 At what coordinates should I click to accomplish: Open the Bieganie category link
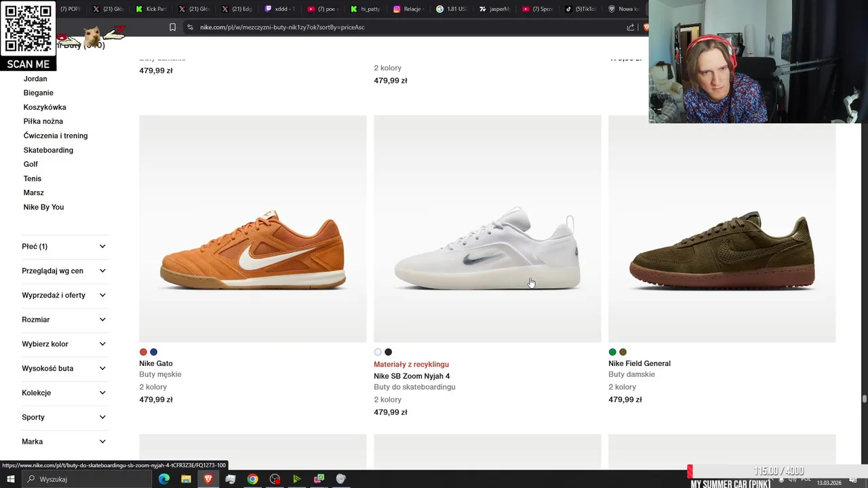click(x=39, y=93)
